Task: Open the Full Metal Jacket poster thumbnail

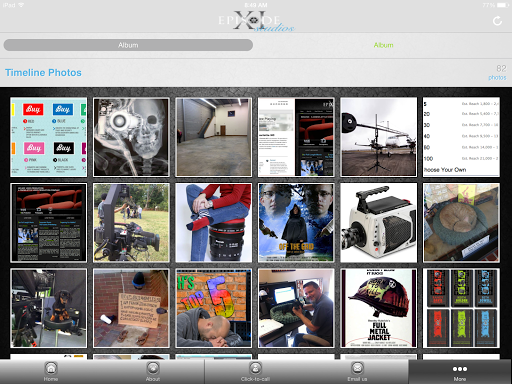Action: point(378,308)
